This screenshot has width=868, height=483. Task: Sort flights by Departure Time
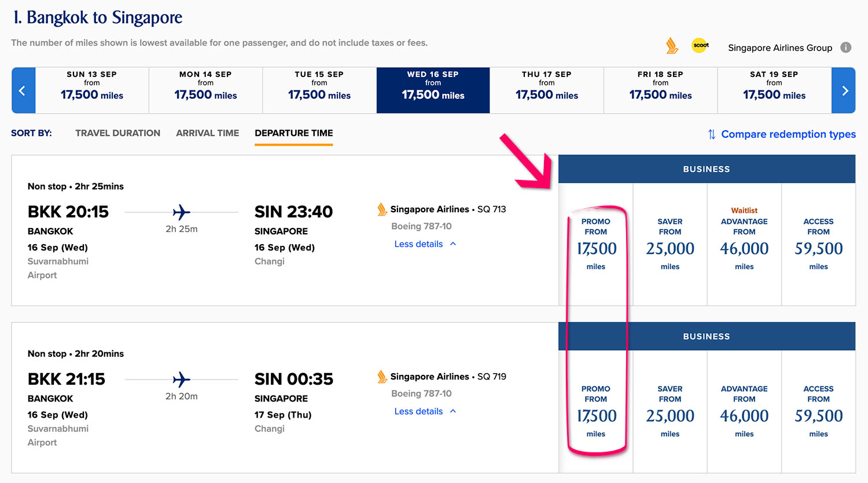(294, 133)
